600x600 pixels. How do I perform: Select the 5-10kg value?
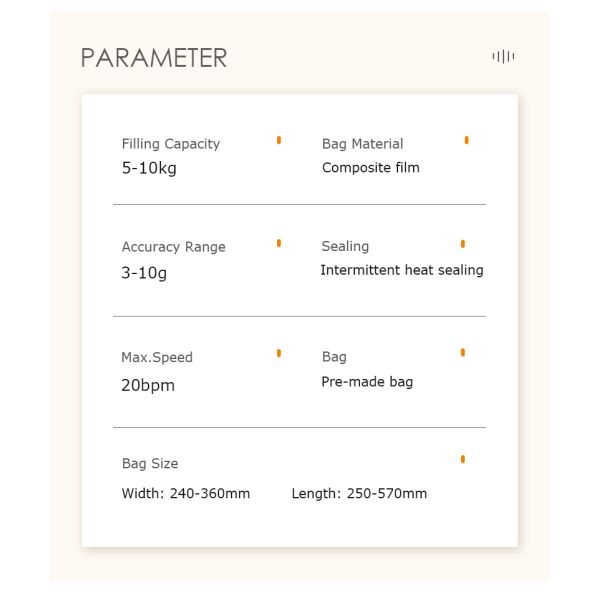pos(149,168)
